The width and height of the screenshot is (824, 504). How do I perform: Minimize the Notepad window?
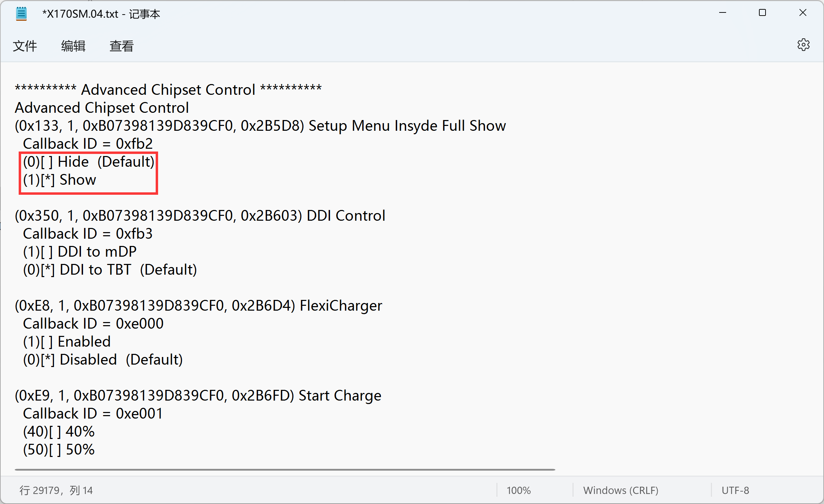coord(722,13)
